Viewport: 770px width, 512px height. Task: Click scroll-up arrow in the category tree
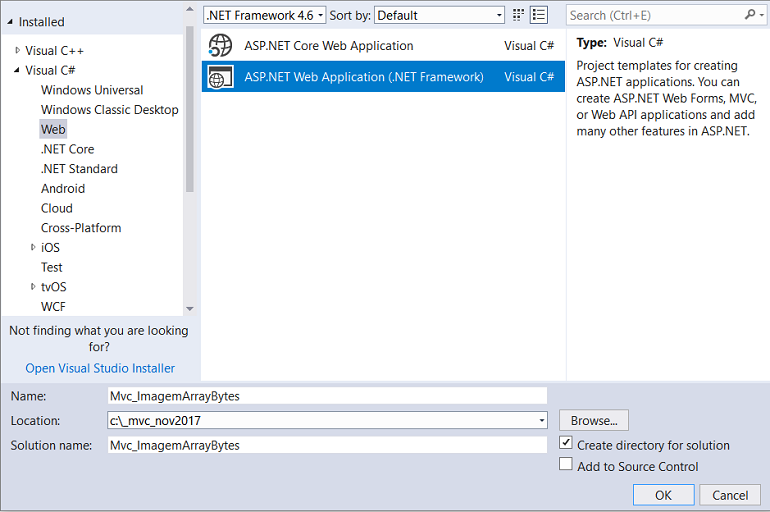coord(190,9)
